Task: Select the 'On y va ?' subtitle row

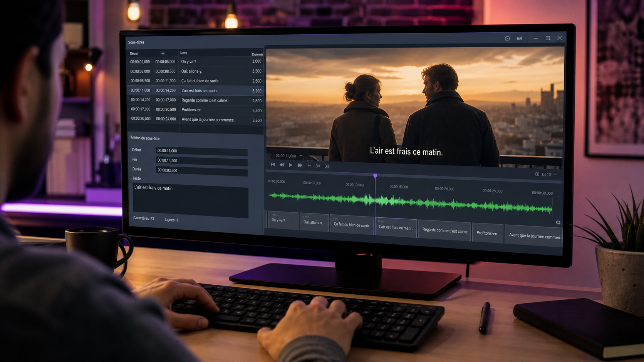Action: tap(196, 62)
